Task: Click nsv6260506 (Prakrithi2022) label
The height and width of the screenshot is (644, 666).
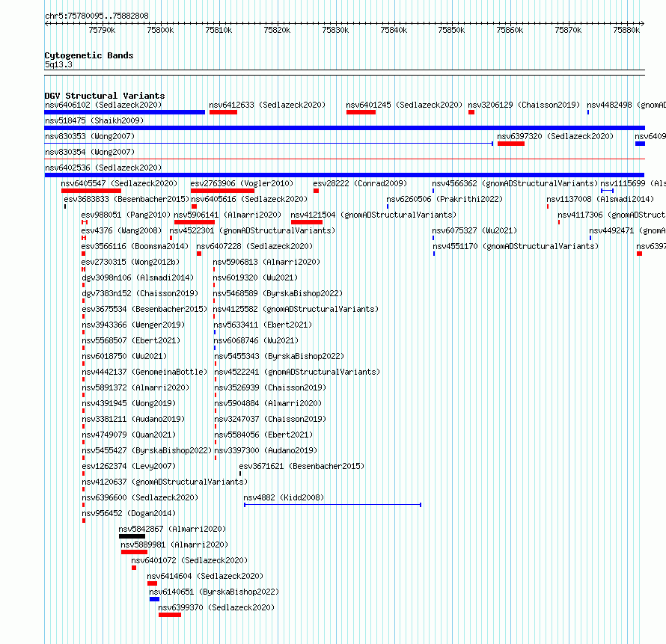Action: click(x=444, y=199)
